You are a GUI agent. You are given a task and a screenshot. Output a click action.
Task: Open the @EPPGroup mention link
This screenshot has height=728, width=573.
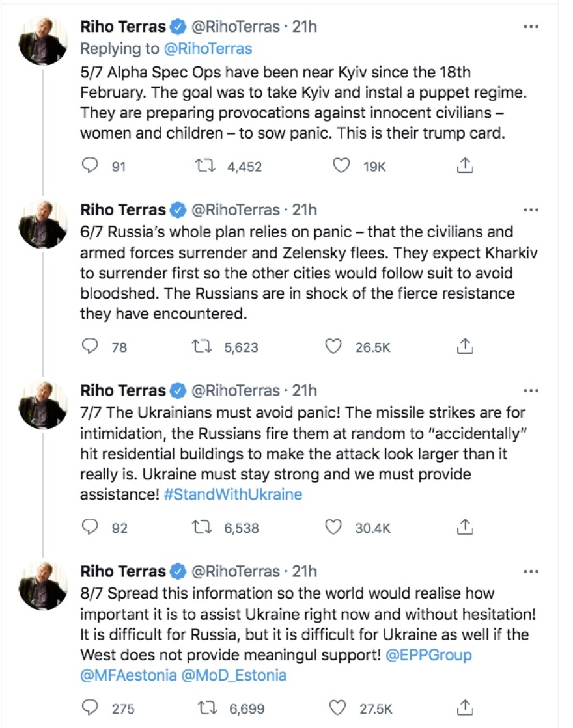(x=429, y=654)
